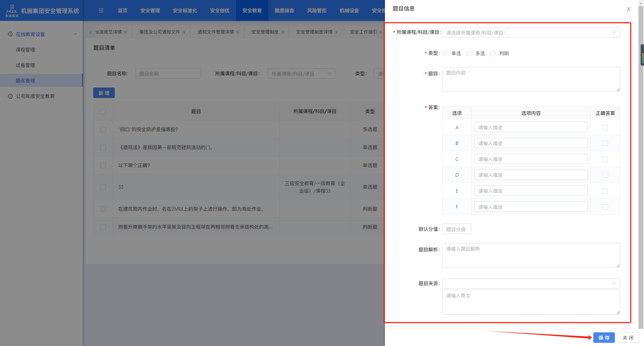Click the company logo in header
The width and height of the screenshot is (644, 346).
12,10
